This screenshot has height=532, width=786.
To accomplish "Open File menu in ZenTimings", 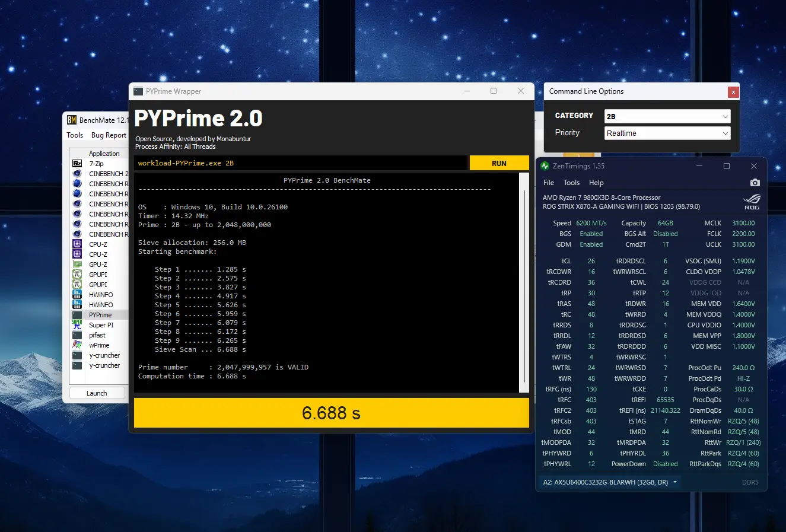I will pos(549,183).
